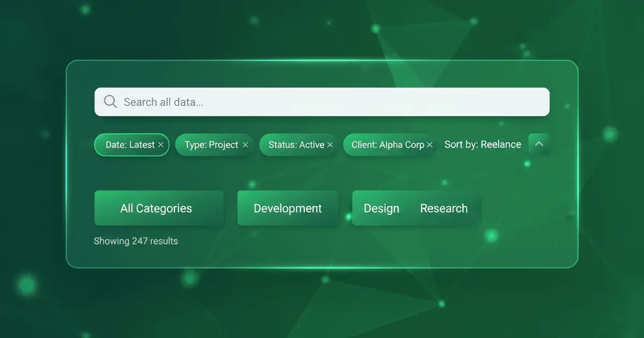Switch to the Research category
Image resolution: width=644 pixels, height=338 pixels.
[x=444, y=208]
